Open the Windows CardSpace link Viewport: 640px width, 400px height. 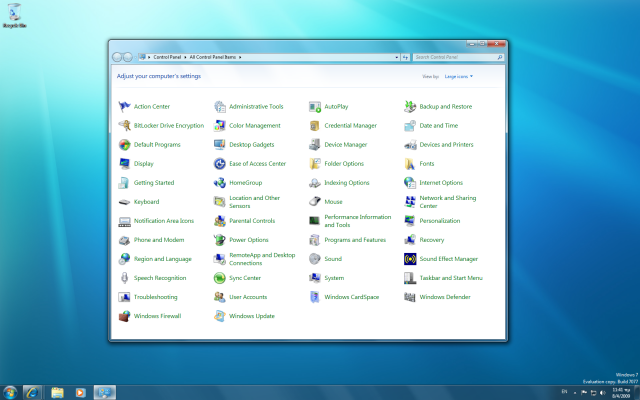tap(351, 297)
